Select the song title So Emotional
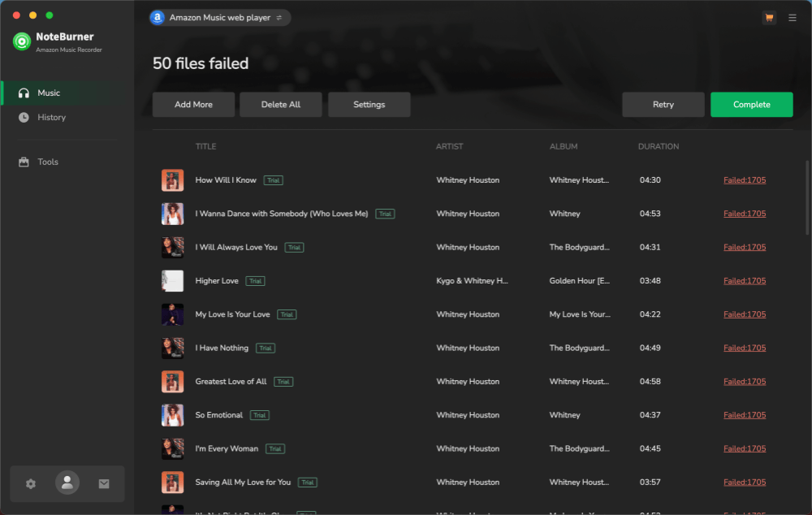 pos(218,415)
